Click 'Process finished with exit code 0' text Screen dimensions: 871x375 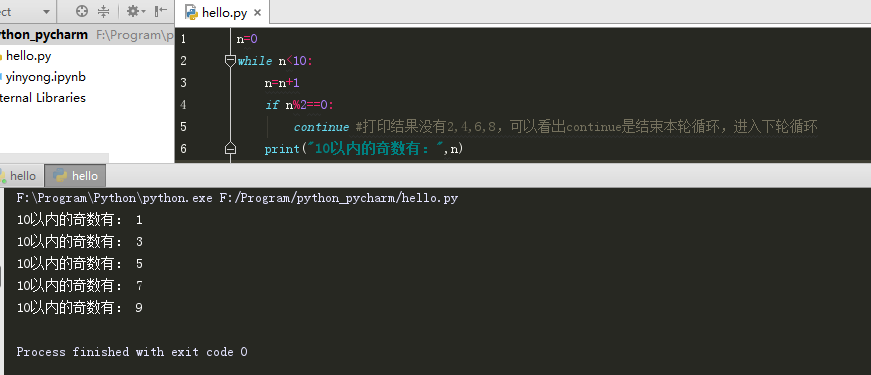(x=132, y=352)
